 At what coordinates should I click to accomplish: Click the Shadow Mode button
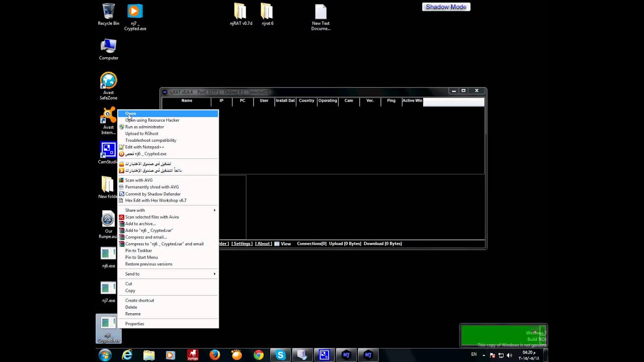pyautogui.click(x=446, y=7)
